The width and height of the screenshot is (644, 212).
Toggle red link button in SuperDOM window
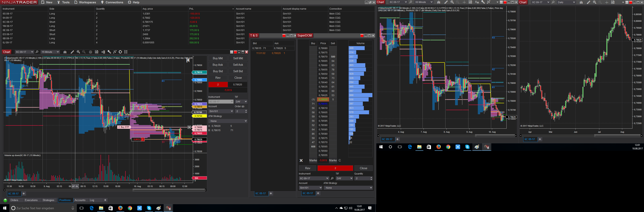click(362, 36)
